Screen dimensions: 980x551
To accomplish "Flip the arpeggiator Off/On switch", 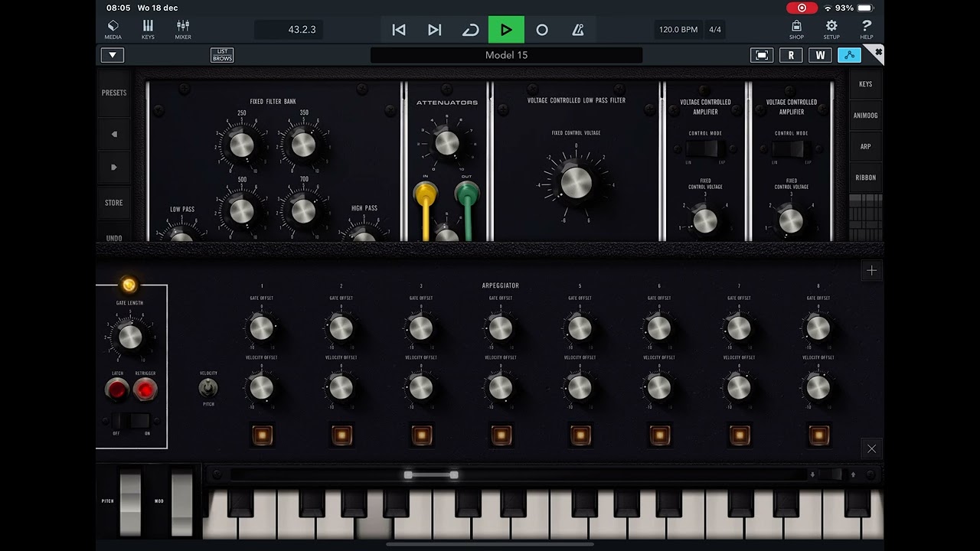I will pyautogui.click(x=132, y=421).
